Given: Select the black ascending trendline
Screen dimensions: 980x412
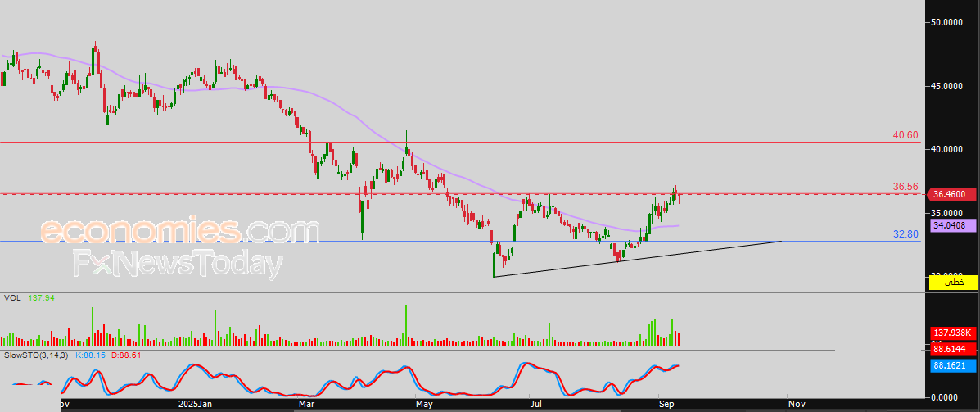Looking at the screenshot, I should 638,259.
